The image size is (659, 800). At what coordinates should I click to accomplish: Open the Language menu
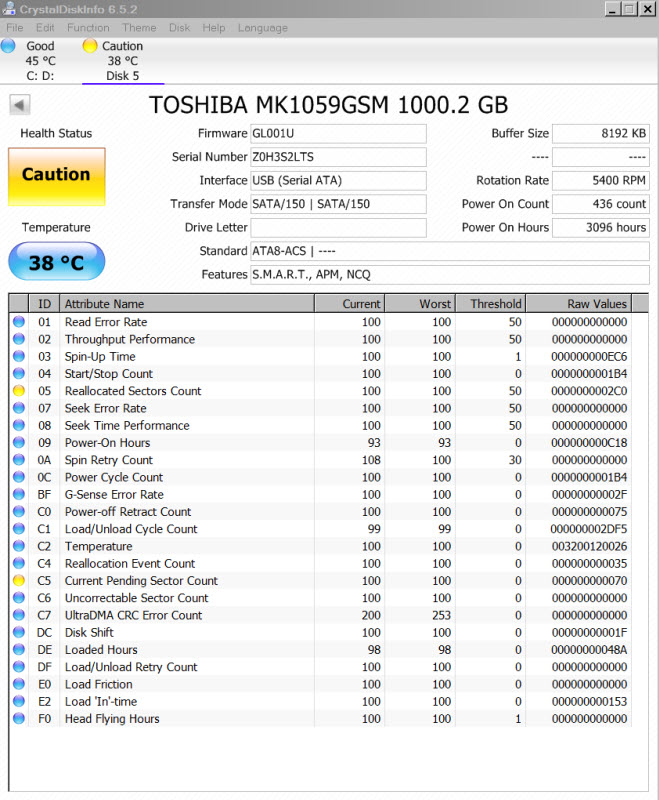[263, 28]
